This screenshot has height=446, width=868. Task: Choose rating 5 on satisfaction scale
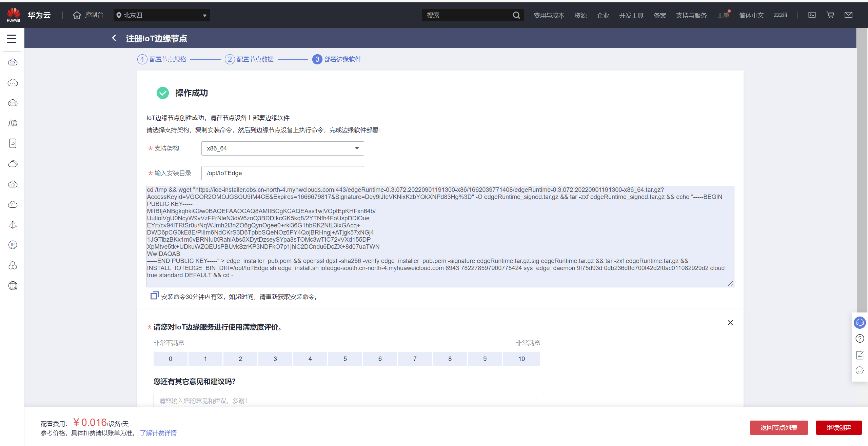(x=345, y=359)
